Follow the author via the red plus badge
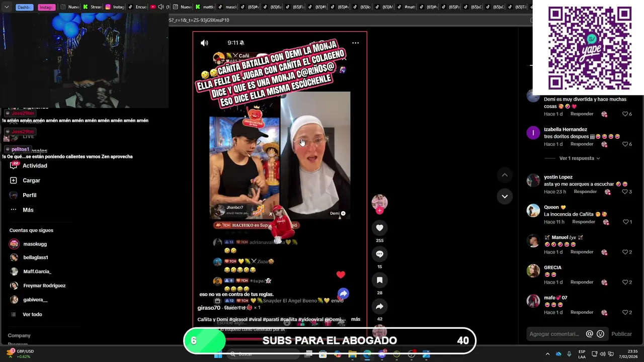Screen dimensions: 644x362 coord(379,211)
